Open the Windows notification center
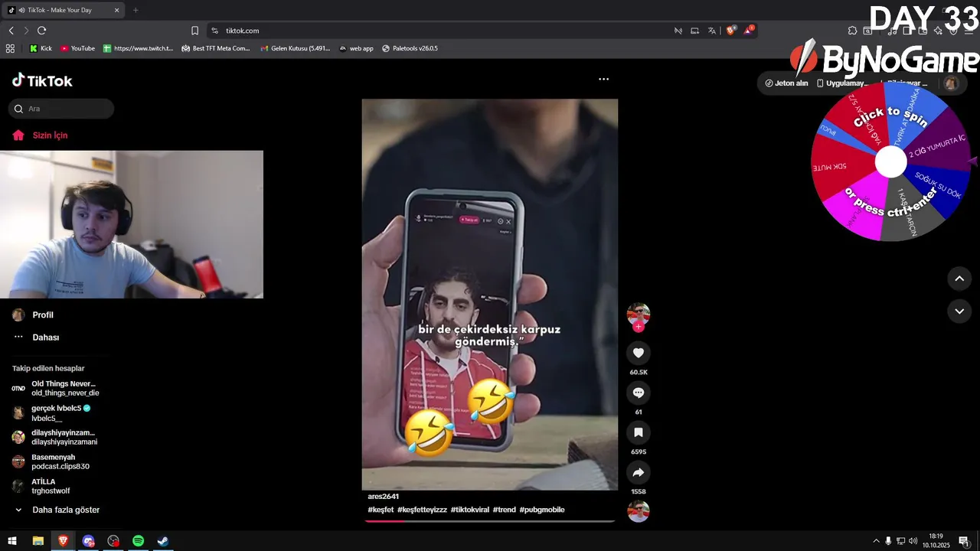Screen dimensions: 980x551 coord(964,541)
